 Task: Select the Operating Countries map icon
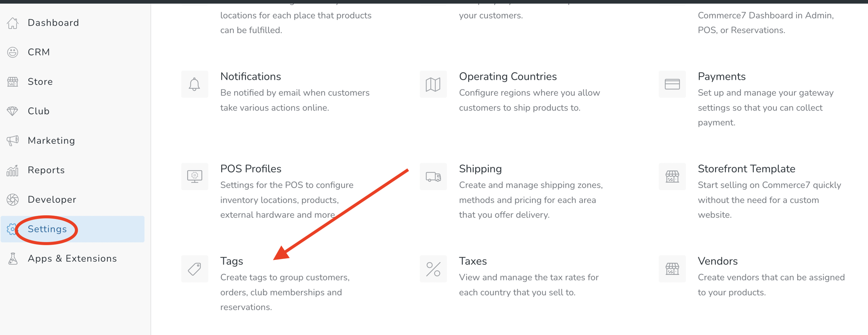[433, 84]
